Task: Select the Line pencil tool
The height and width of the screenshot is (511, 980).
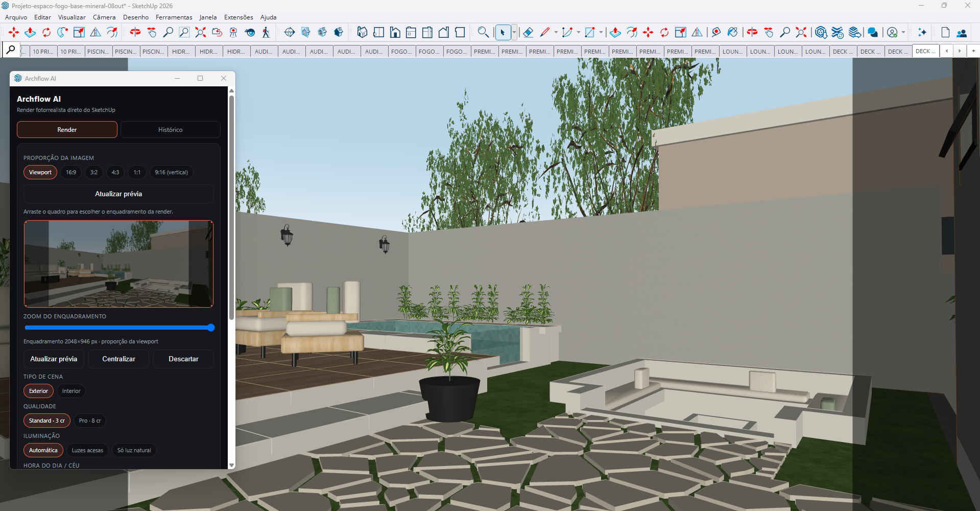Action: pyautogui.click(x=545, y=32)
